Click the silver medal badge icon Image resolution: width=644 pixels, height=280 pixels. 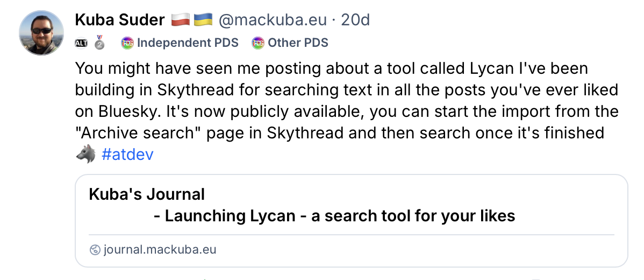(99, 43)
